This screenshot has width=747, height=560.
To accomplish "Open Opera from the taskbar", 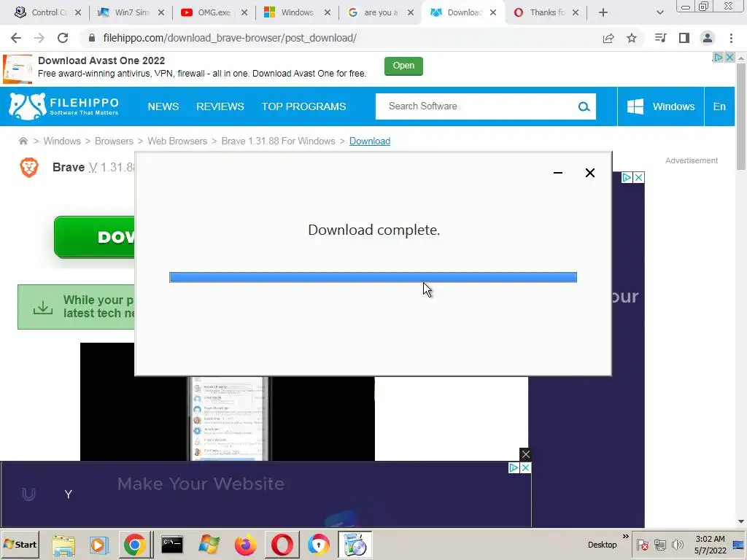I will pyautogui.click(x=282, y=545).
